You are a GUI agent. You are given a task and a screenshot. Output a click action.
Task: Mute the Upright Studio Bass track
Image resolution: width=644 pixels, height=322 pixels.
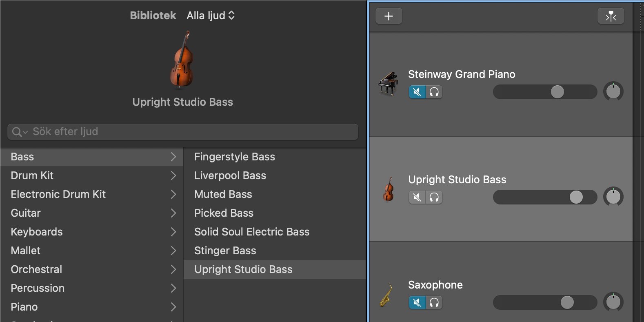[x=417, y=198]
